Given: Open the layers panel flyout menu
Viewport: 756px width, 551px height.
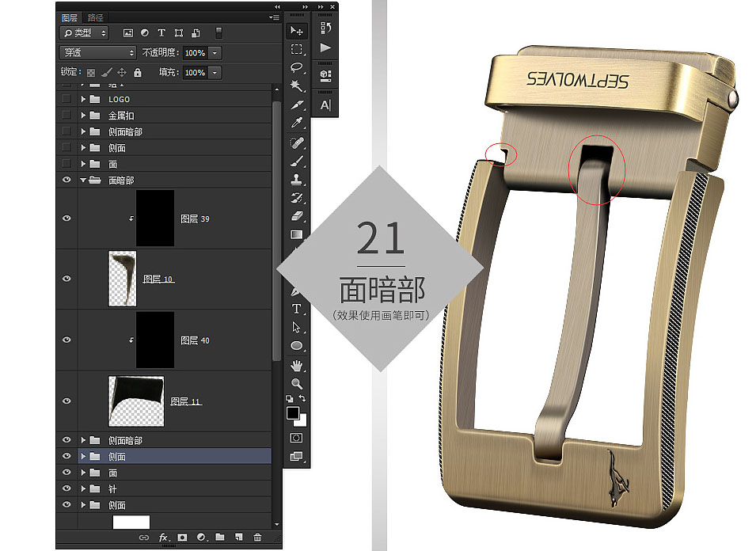Looking at the screenshot, I should point(275,17).
